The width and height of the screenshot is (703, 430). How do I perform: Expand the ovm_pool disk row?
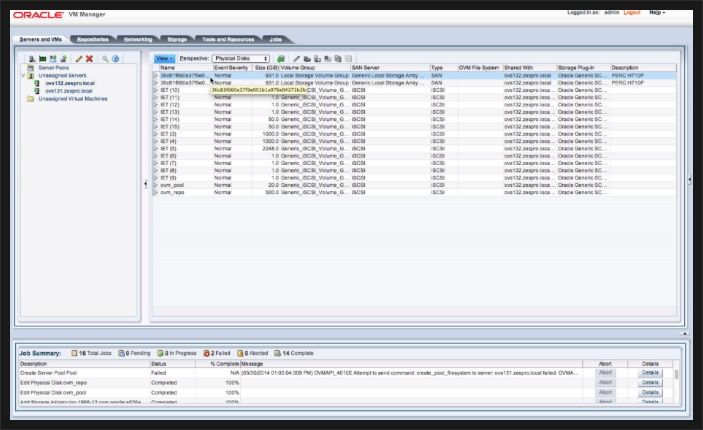(x=156, y=185)
